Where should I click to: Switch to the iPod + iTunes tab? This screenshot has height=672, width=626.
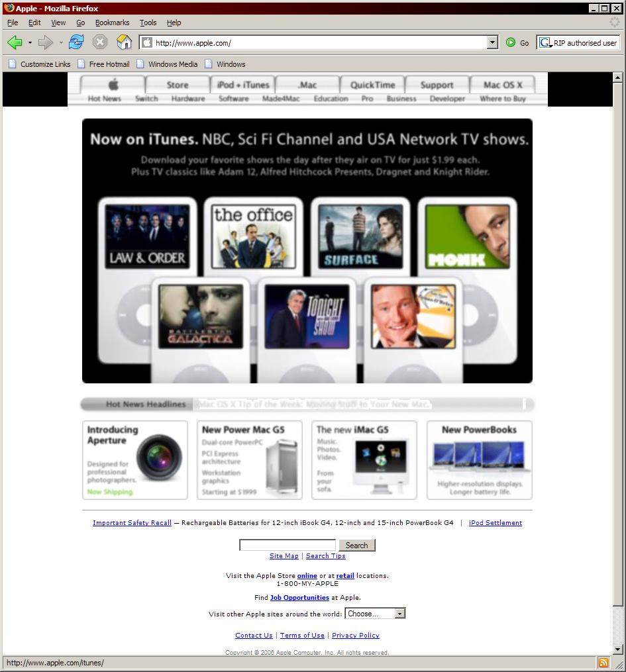(243, 85)
